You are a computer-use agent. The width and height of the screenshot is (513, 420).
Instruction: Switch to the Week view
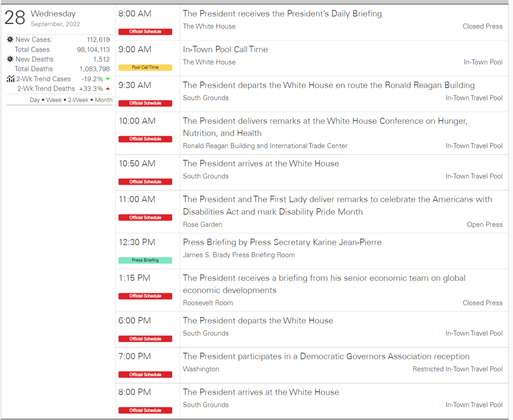(x=55, y=100)
